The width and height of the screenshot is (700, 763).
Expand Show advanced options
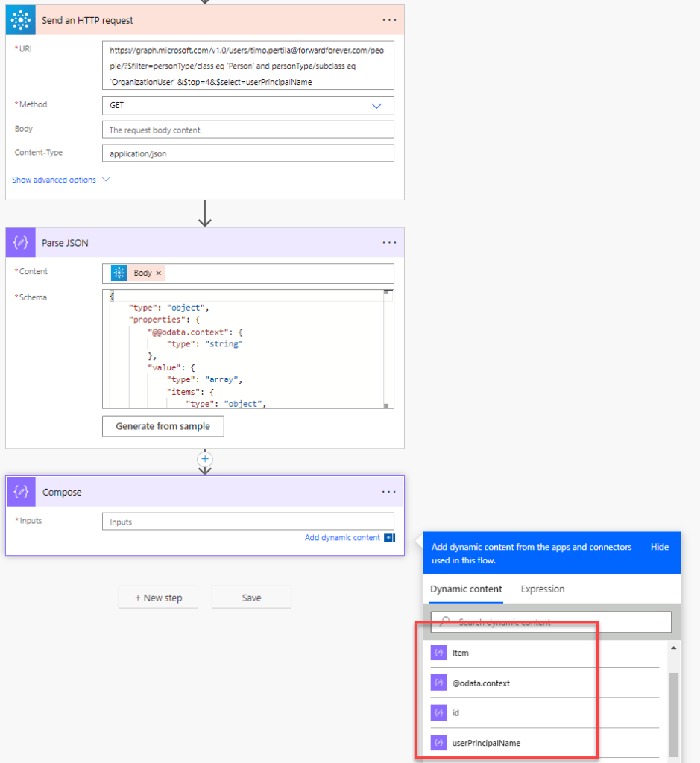60,180
